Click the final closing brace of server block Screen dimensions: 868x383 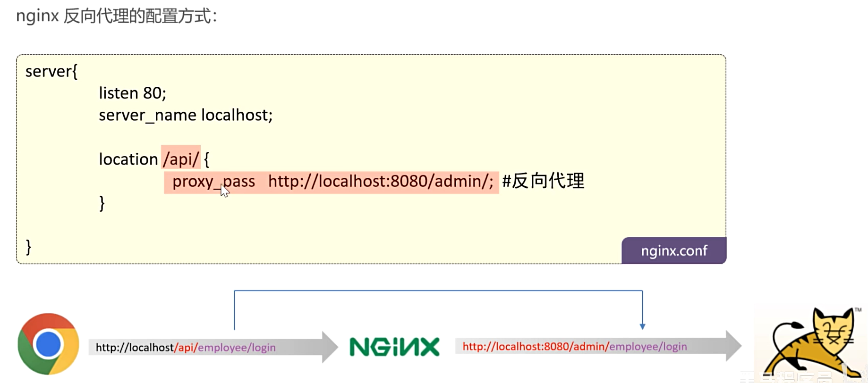[x=28, y=247]
